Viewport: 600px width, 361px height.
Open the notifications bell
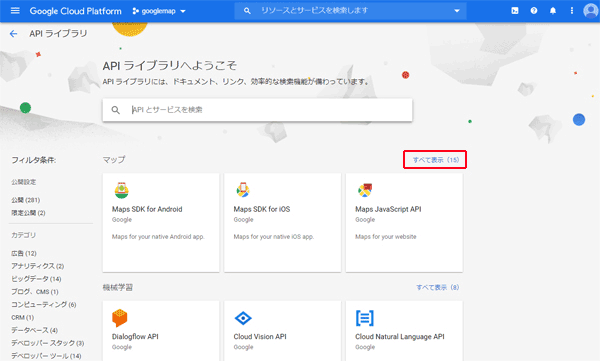(x=553, y=11)
